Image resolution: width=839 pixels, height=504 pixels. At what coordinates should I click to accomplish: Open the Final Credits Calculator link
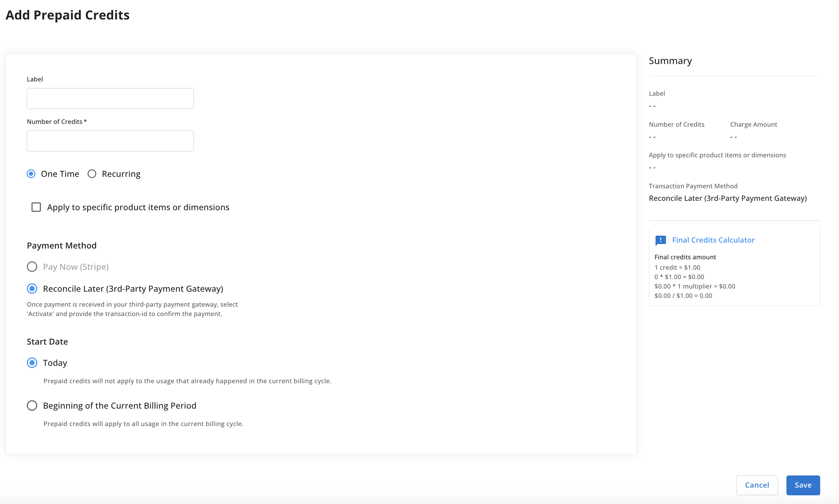point(713,240)
